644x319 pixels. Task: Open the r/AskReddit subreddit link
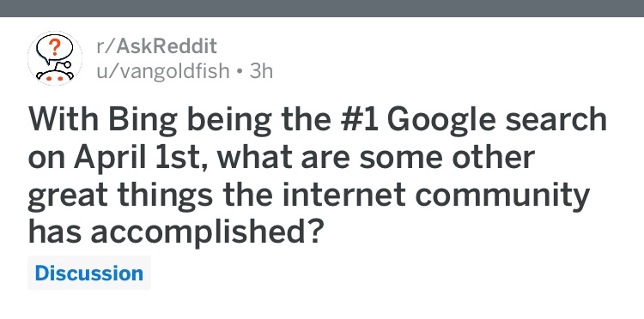pos(156,46)
